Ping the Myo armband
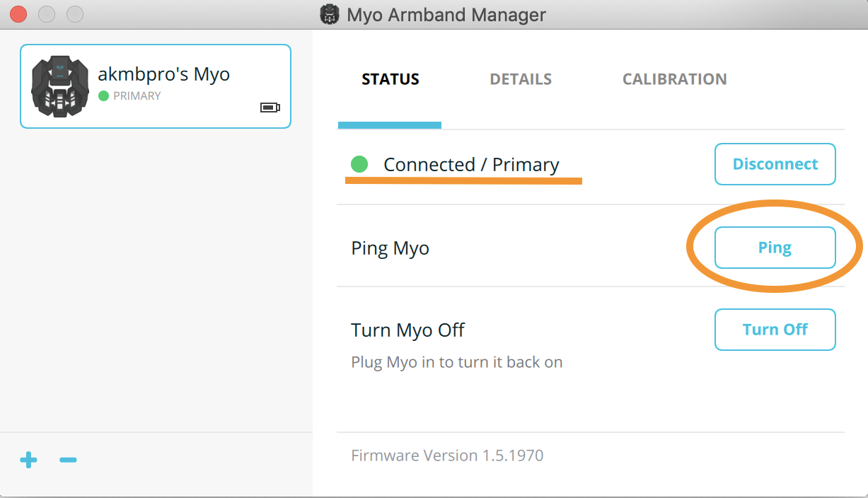868x498 pixels. (775, 248)
